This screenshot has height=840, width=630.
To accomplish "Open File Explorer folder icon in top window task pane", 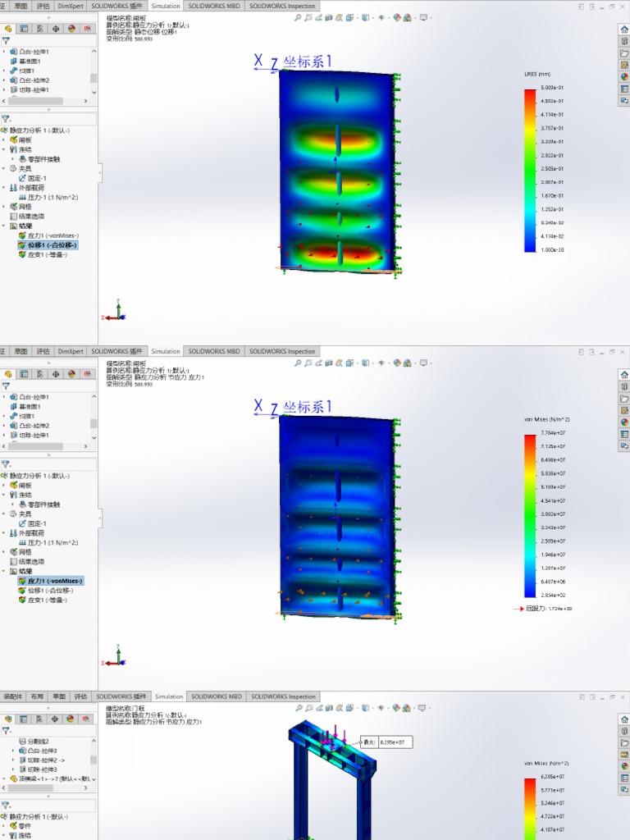I will point(624,53).
